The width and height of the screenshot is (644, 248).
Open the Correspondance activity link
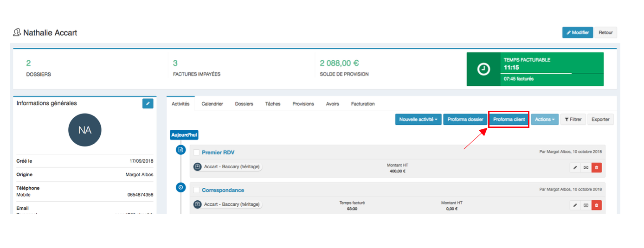pos(223,190)
